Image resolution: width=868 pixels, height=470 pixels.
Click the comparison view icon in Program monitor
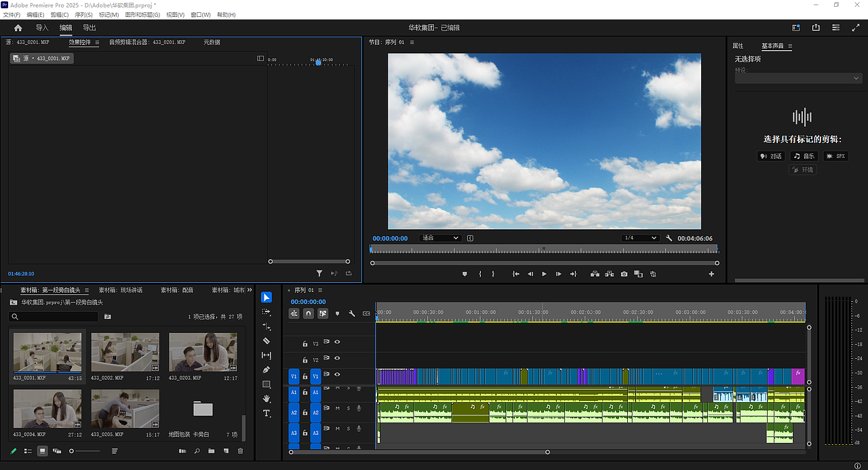(x=638, y=274)
